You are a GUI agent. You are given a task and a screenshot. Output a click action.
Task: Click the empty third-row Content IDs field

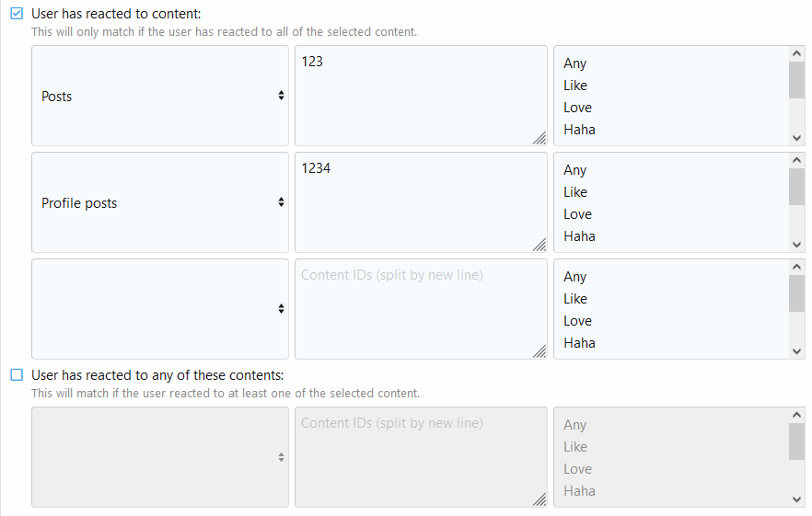[x=420, y=309]
